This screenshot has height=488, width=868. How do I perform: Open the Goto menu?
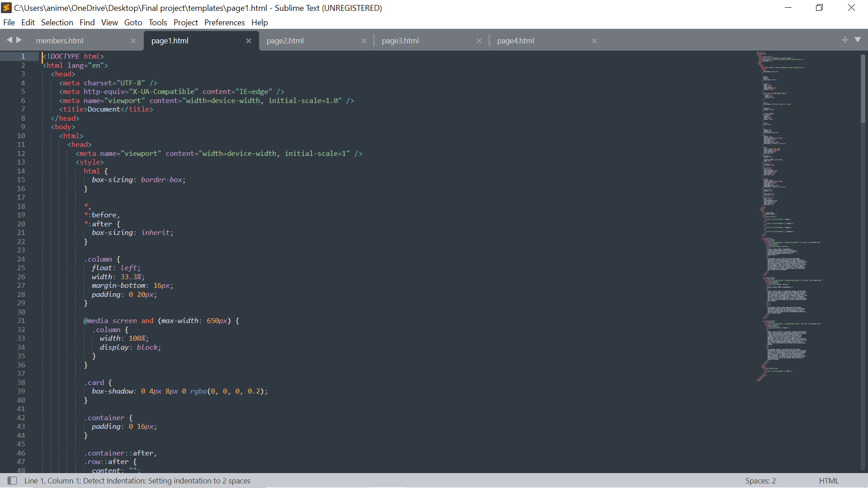click(133, 23)
